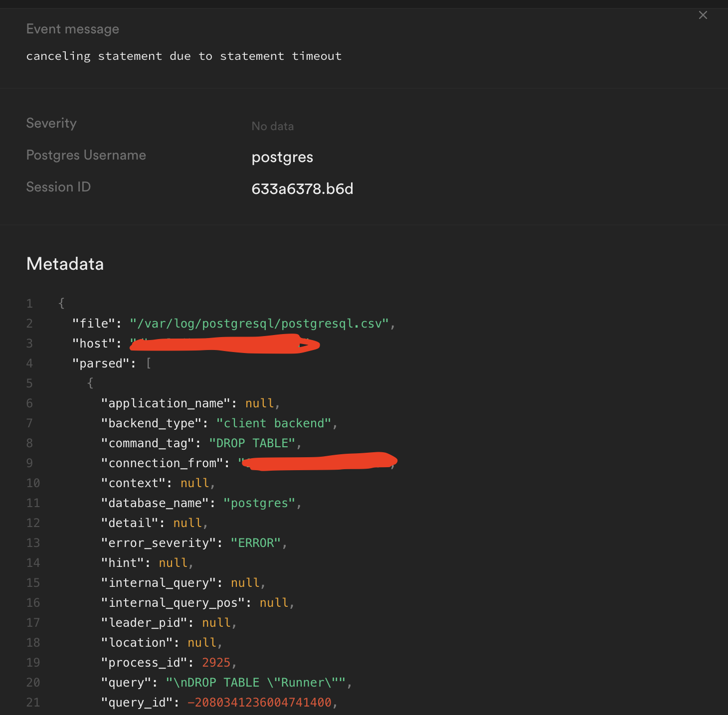
Task: Click the 'canceling statement due to statement timeout' message
Action: pos(183,56)
